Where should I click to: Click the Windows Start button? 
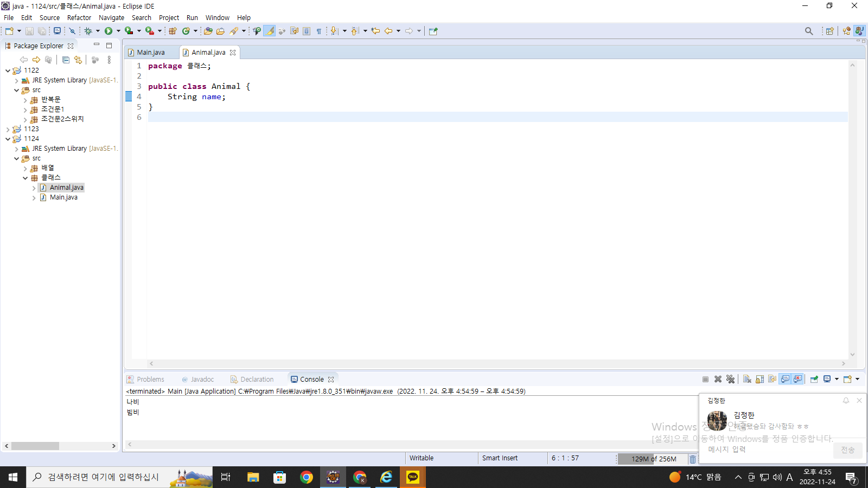click(x=13, y=477)
